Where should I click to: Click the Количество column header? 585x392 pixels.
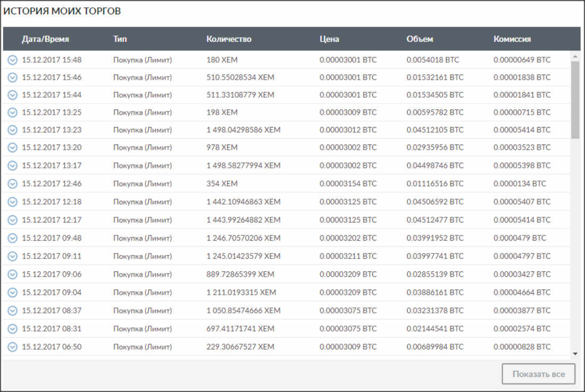229,39
